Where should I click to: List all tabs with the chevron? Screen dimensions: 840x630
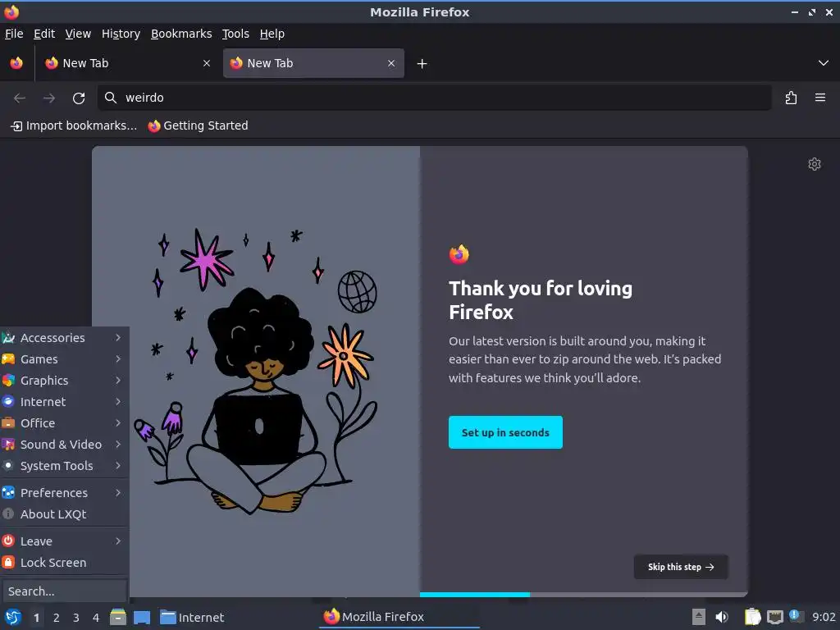[x=824, y=63]
